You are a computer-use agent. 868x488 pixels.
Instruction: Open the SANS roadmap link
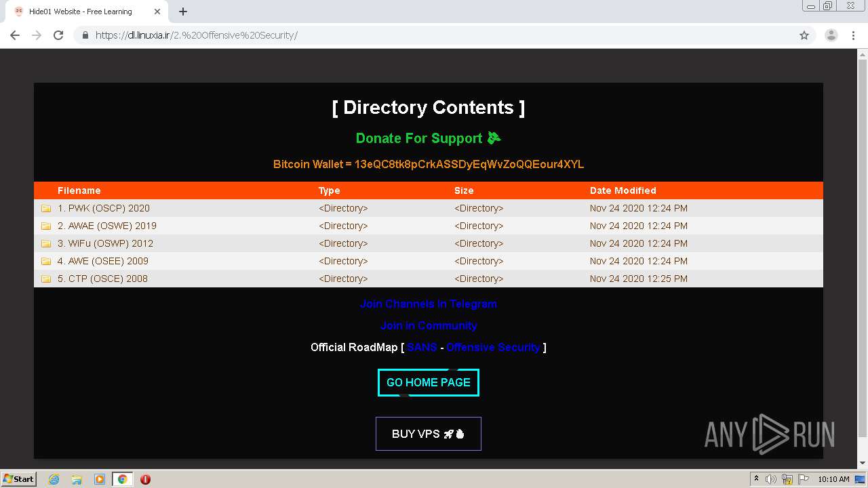[422, 347]
